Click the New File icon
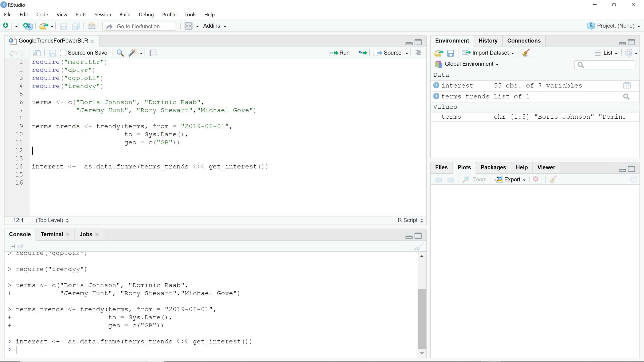644x362 pixels. [6, 26]
